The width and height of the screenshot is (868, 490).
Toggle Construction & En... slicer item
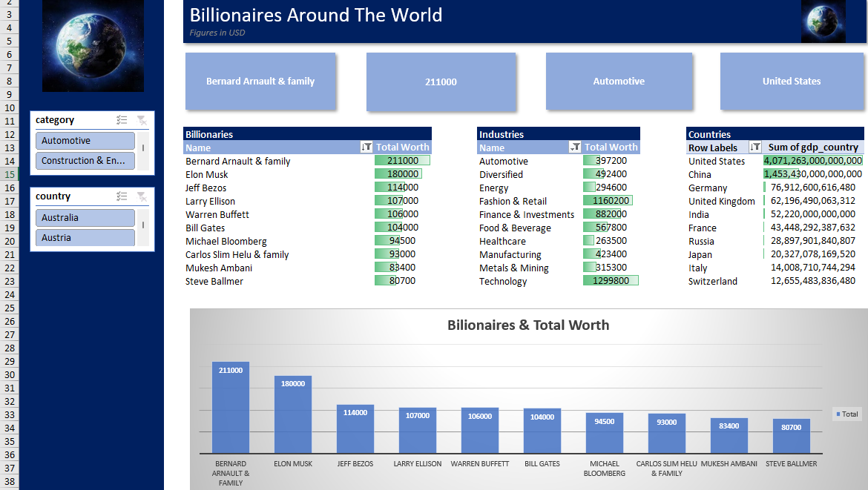click(x=85, y=161)
